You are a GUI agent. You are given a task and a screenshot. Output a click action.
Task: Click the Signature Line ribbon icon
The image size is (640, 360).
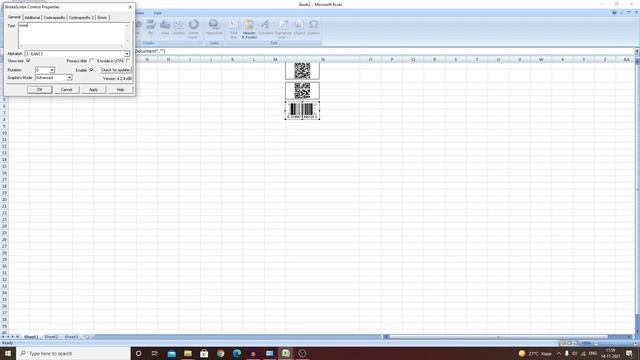click(x=283, y=29)
